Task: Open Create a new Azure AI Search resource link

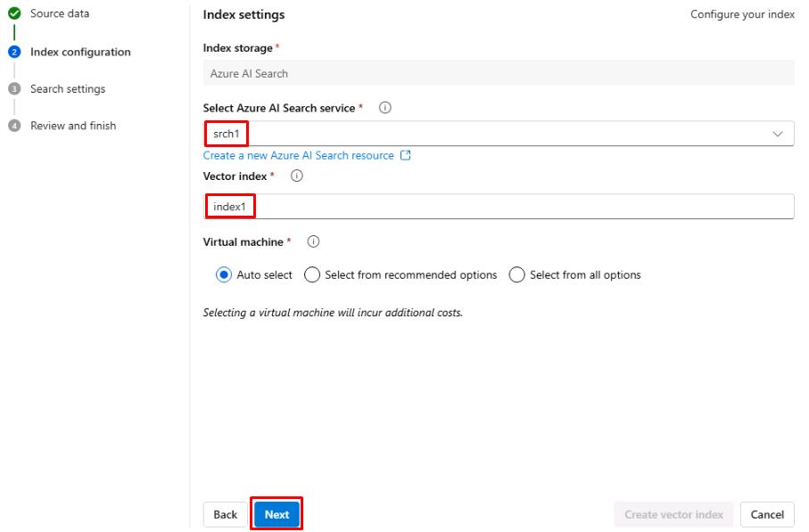Action: pos(298,155)
